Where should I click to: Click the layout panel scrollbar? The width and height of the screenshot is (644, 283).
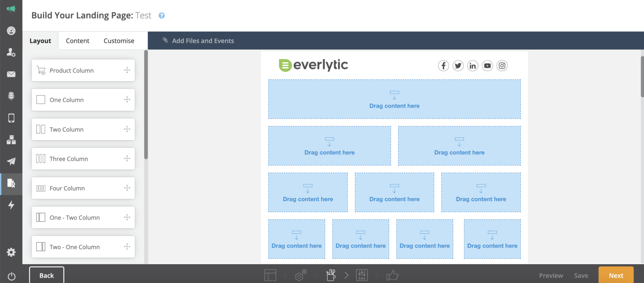click(x=146, y=105)
